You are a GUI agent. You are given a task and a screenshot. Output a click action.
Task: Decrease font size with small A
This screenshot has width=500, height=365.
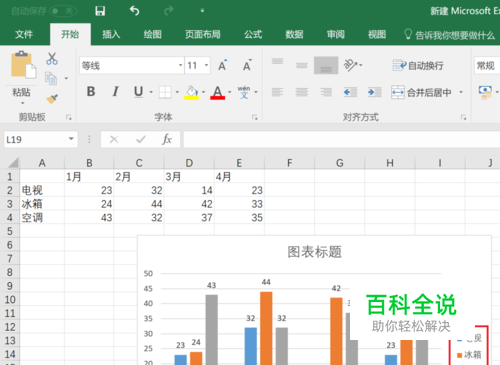247,65
